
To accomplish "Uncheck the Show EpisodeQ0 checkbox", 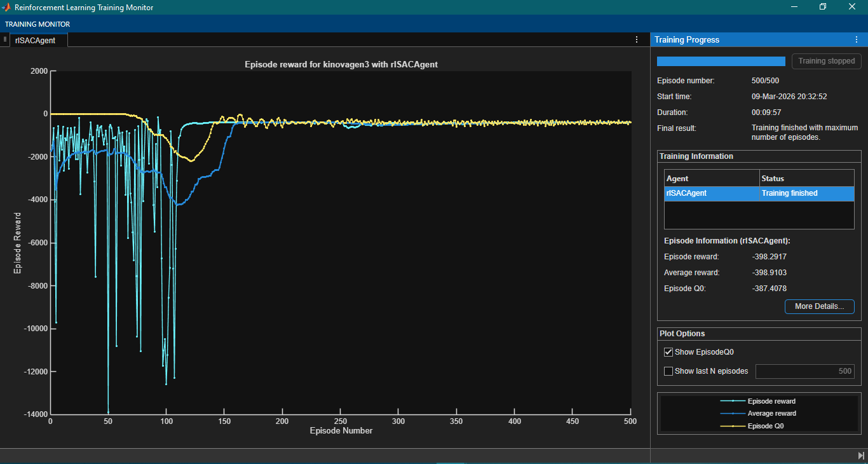I will coord(668,351).
